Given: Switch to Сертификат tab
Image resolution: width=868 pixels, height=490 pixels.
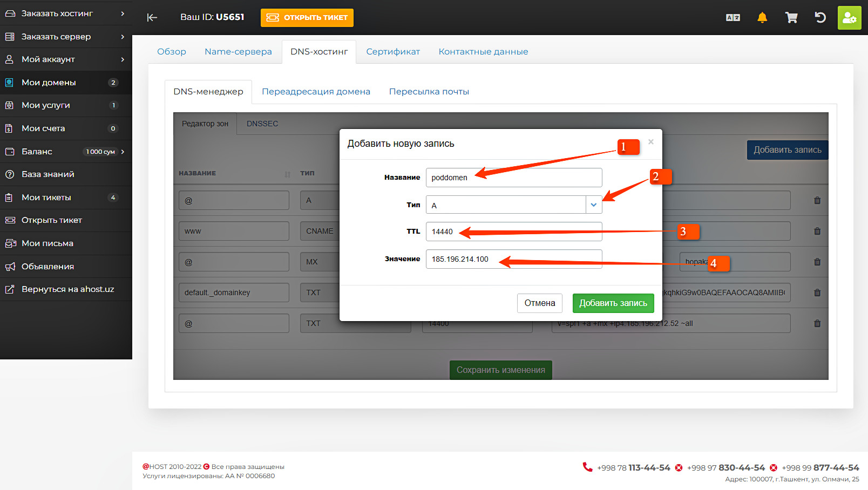Looking at the screenshot, I should tap(393, 52).
